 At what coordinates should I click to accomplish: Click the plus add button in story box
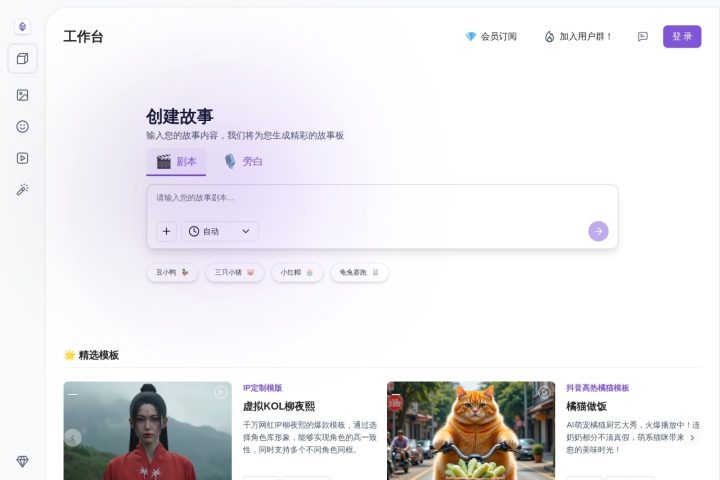click(x=166, y=232)
